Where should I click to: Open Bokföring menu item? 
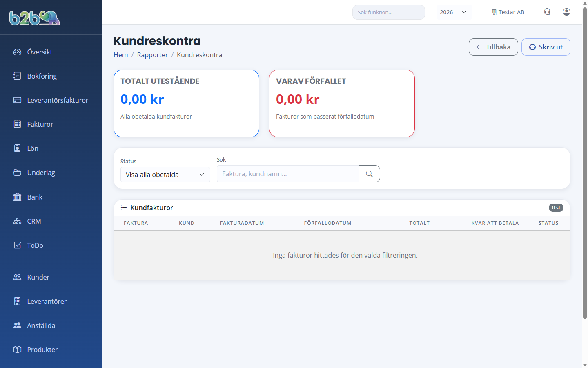51,76
